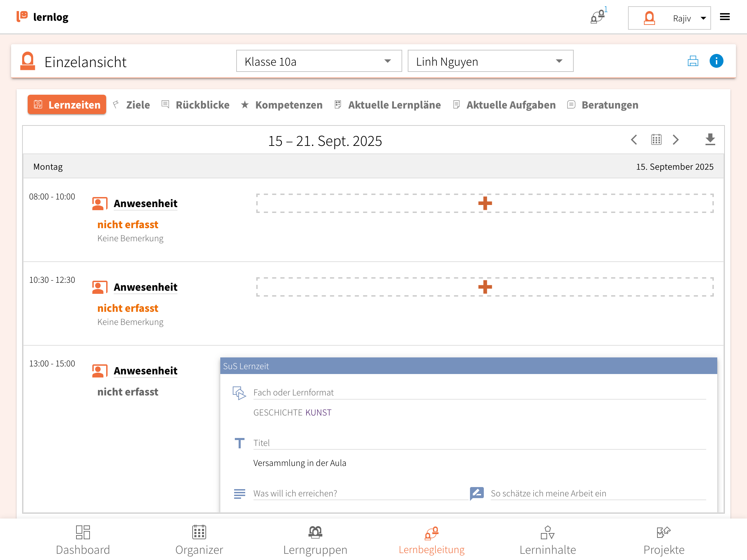Open the blue info icon
Screen dimensions: 747x560
[x=716, y=61]
